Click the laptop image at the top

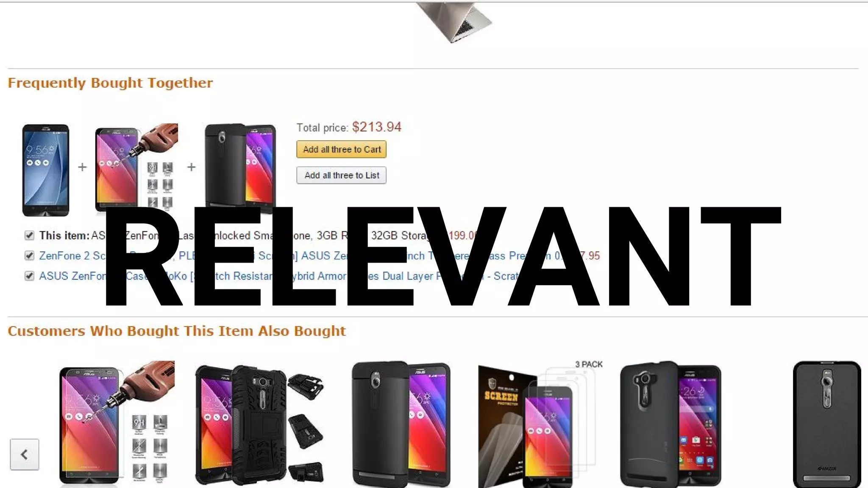[453, 21]
